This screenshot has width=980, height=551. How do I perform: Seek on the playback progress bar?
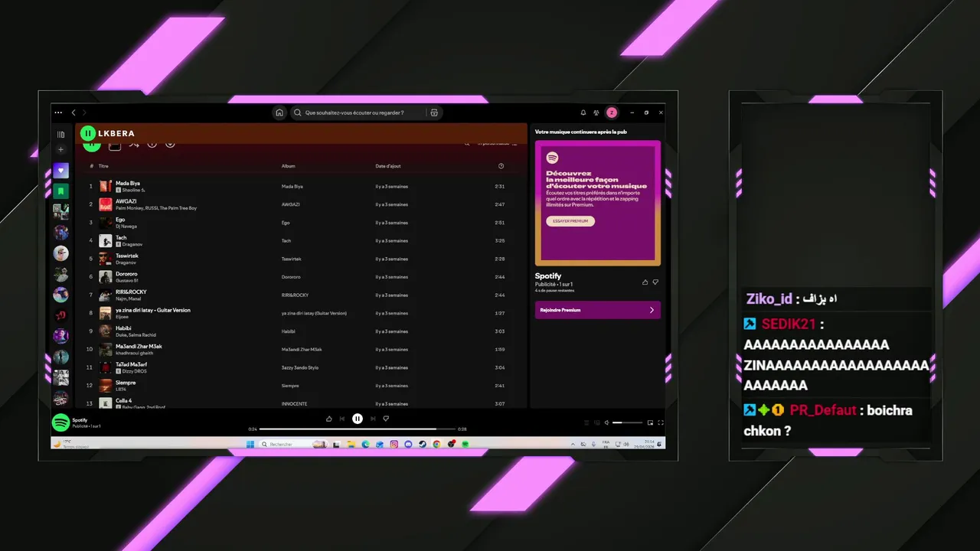point(358,429)
